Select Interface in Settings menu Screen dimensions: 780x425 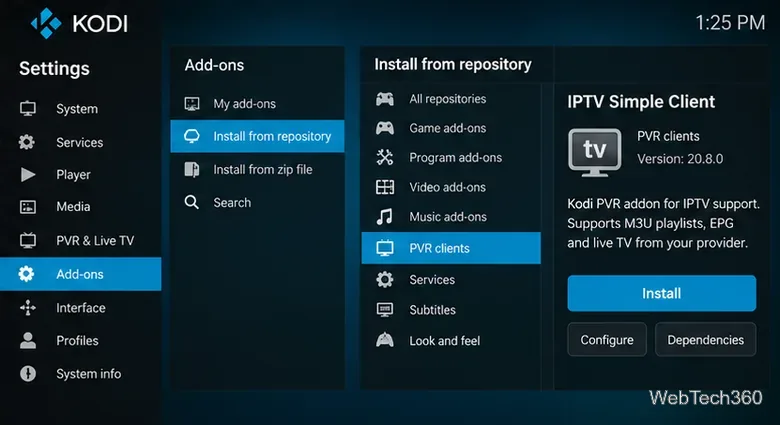(x=81, y=308)
